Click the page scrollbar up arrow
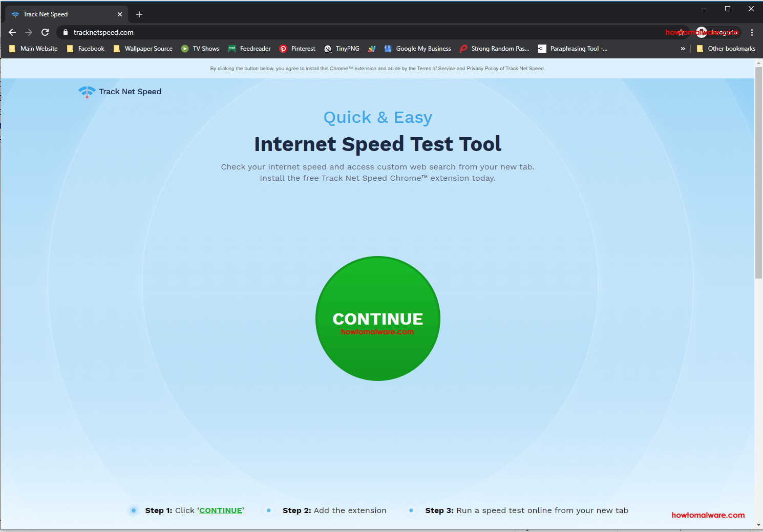 click(x=758, y=63)
